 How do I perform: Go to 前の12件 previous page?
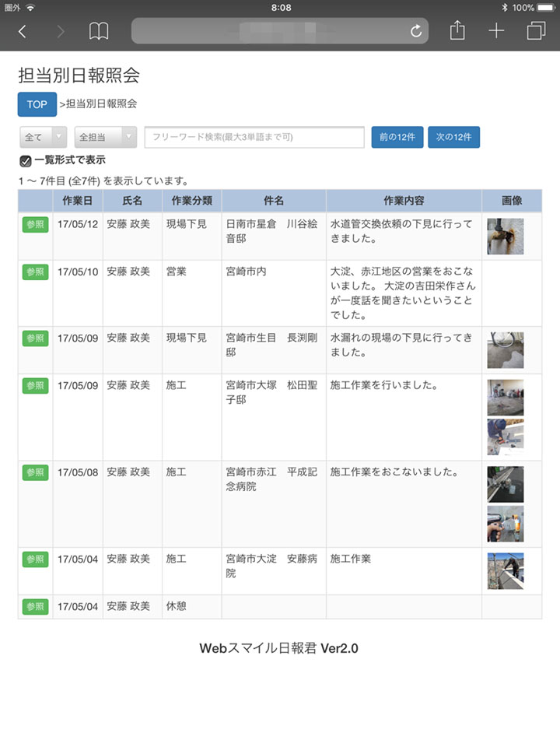click(x=397, y=137)
